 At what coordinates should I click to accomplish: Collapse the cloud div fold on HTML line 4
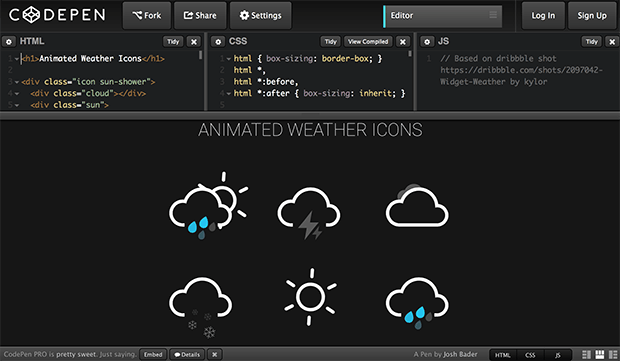(17, 94)
